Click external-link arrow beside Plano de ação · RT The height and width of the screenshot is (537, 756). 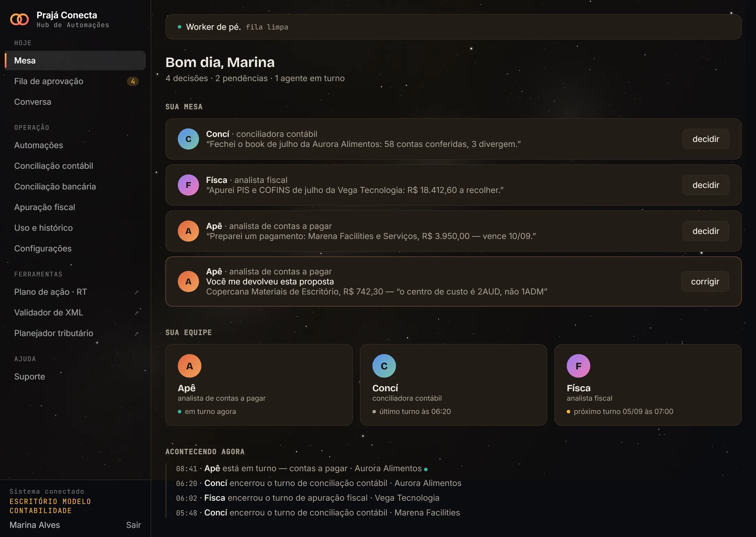tap(136, 292)
